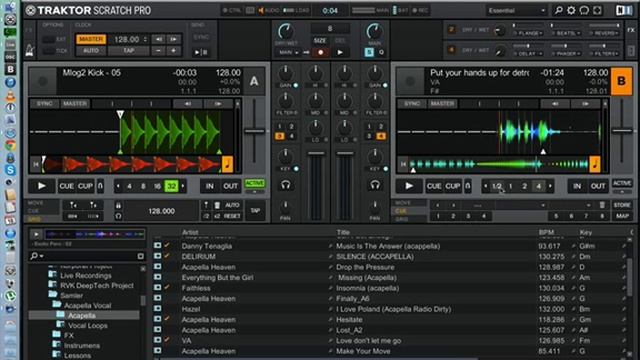The height and width of the screenshot is (360, 640).
Task: Toggle clock AUTO button
Action: (91, 51)
